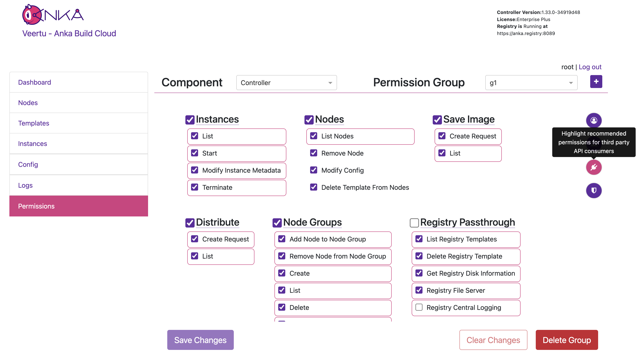Click the Log out link
This screenshot has height=362, width=644.
pyautogui.click(x=590, y=67)
